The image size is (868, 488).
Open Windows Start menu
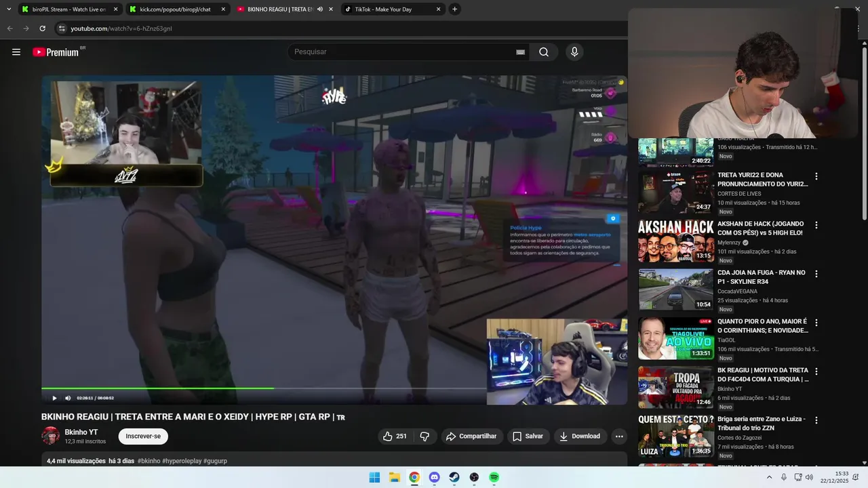(x=374, y=477)
